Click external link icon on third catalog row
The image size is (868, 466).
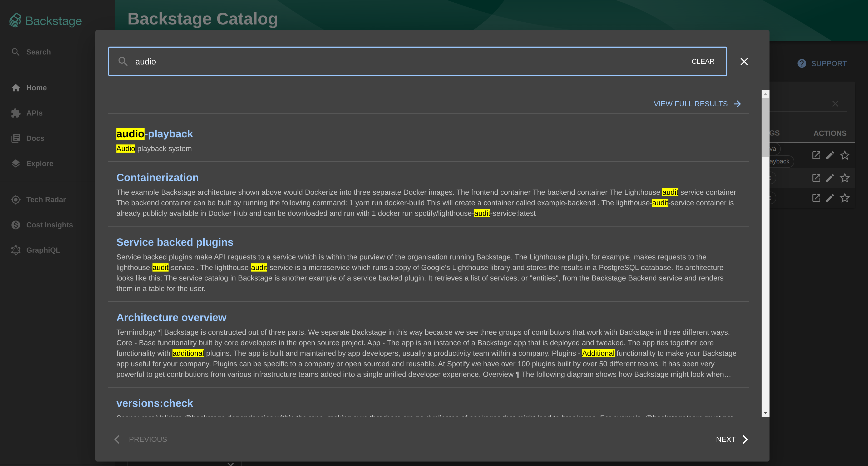click(816, 198)
